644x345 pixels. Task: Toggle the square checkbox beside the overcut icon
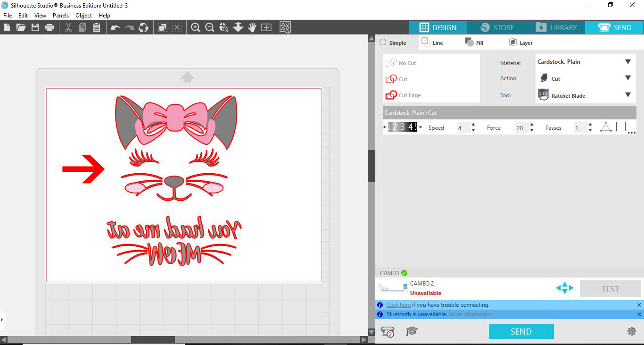tap(621, 126)
